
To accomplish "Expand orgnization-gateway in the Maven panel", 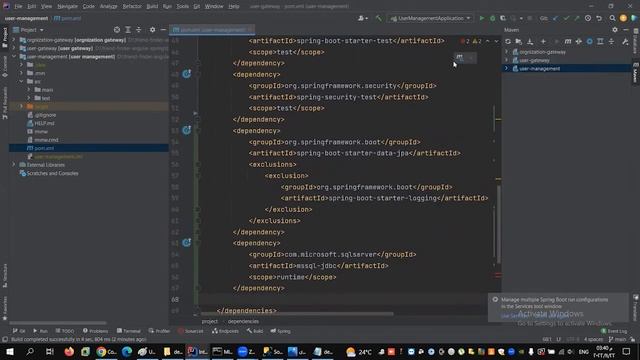I will 507,52.
